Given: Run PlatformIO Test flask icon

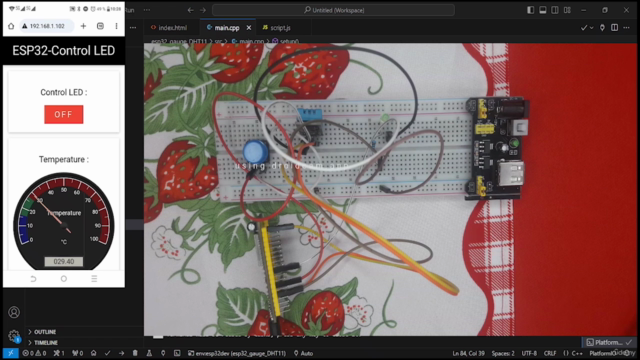Looking at the screenshot, I should [149, 353].
